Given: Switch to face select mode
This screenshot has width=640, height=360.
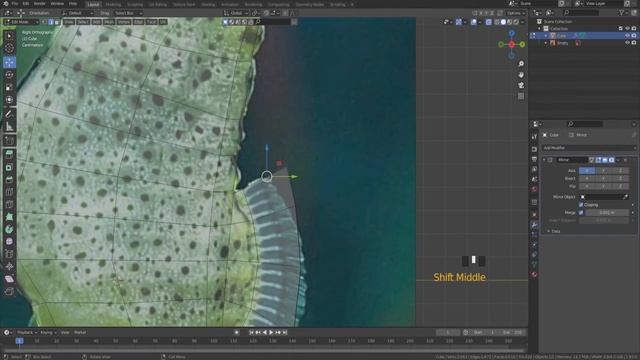Looking at the screenshot, I should (56, 22).
